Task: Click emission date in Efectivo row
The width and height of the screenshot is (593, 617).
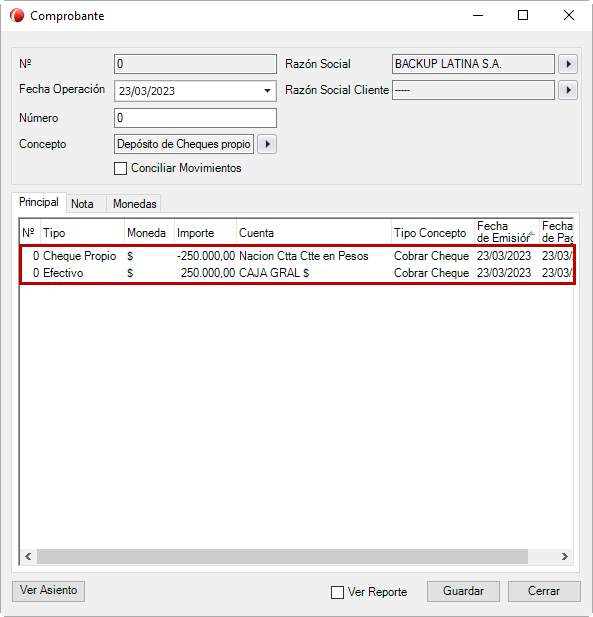Action: click(x=504, y=273)
